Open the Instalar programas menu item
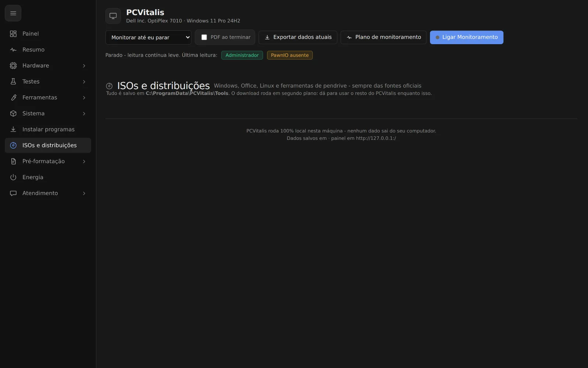 coord(48,130)
